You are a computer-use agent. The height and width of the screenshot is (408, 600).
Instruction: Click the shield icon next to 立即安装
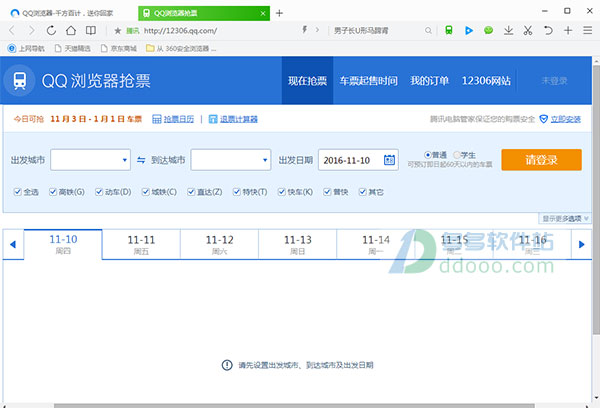[543, 119]
